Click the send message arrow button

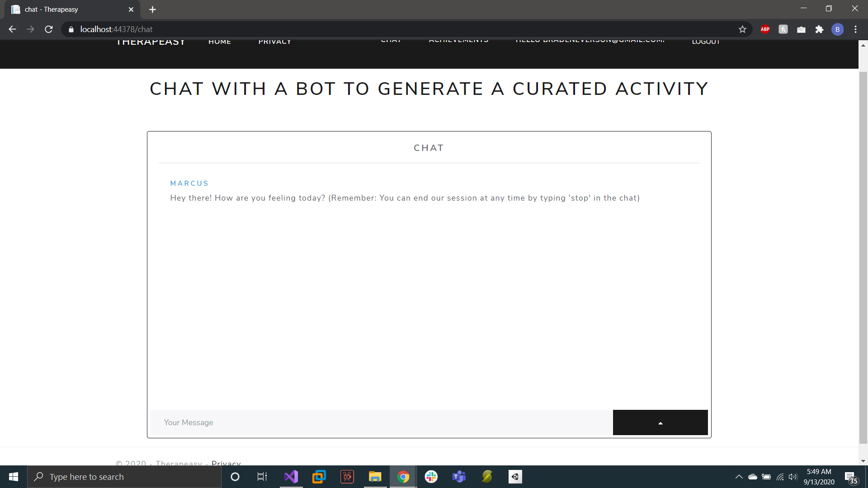click(660, 422)
